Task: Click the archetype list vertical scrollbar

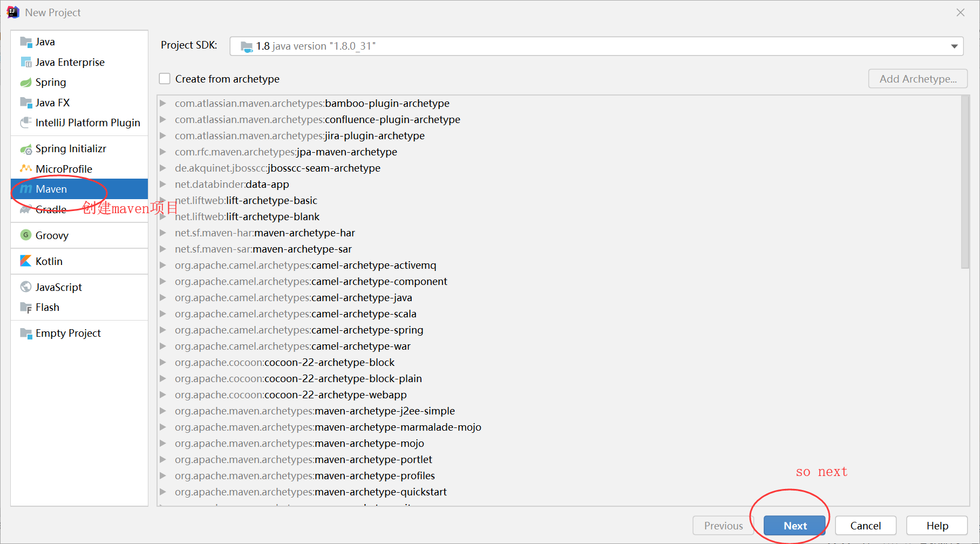Action: tap(965, 182)
